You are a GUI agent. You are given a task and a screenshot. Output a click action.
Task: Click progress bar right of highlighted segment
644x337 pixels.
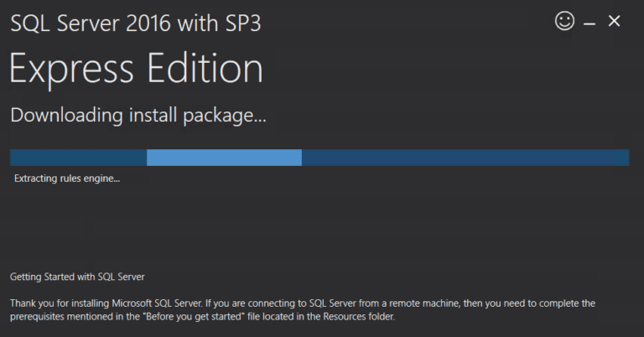[465, 158]
